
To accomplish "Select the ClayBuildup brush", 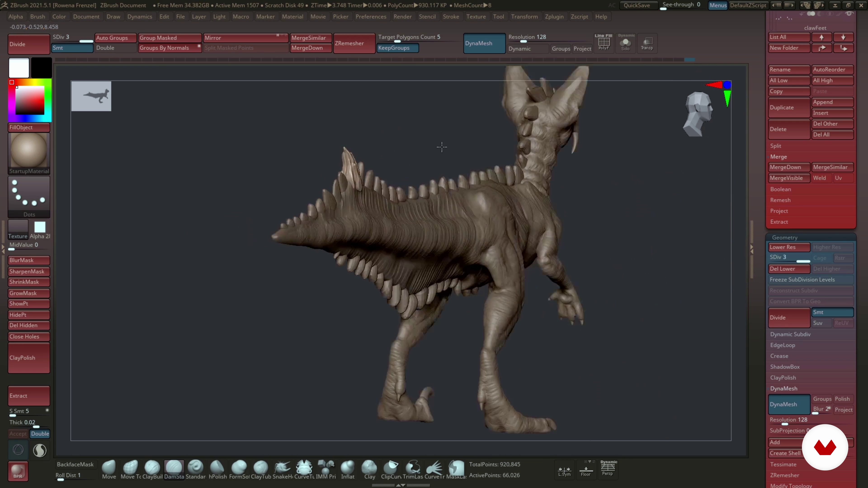I will tap(152, 469).
